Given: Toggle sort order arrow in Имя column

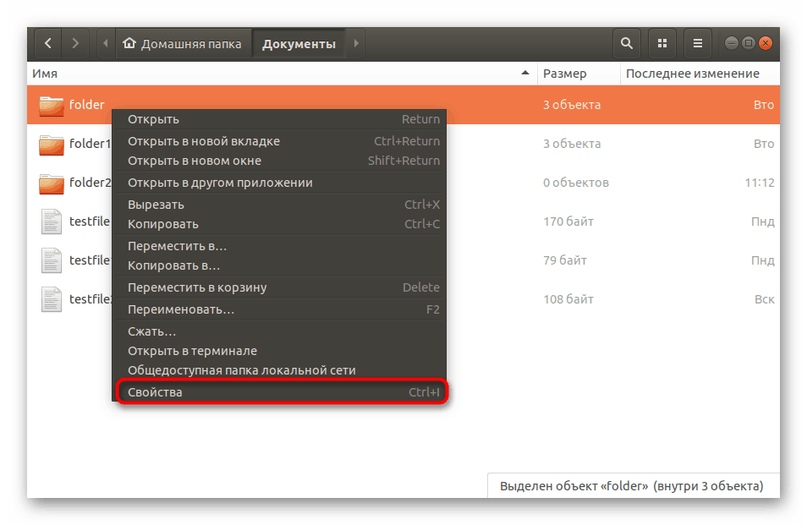Looking at the screenshot, I should [526, 74].
